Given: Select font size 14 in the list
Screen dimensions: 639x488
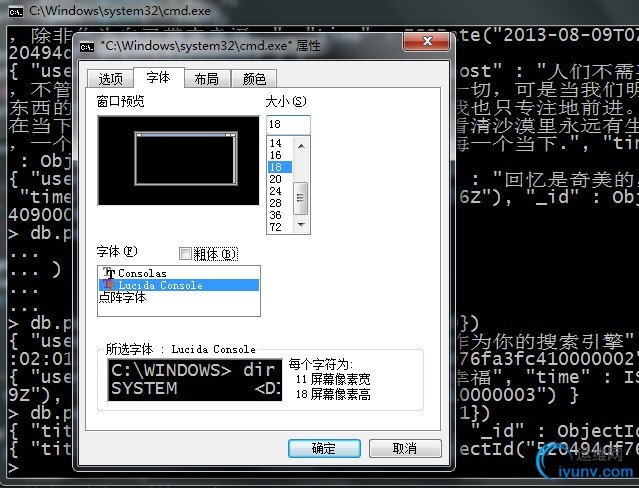Looking at the screenshot, I should (x=280, y=143).
